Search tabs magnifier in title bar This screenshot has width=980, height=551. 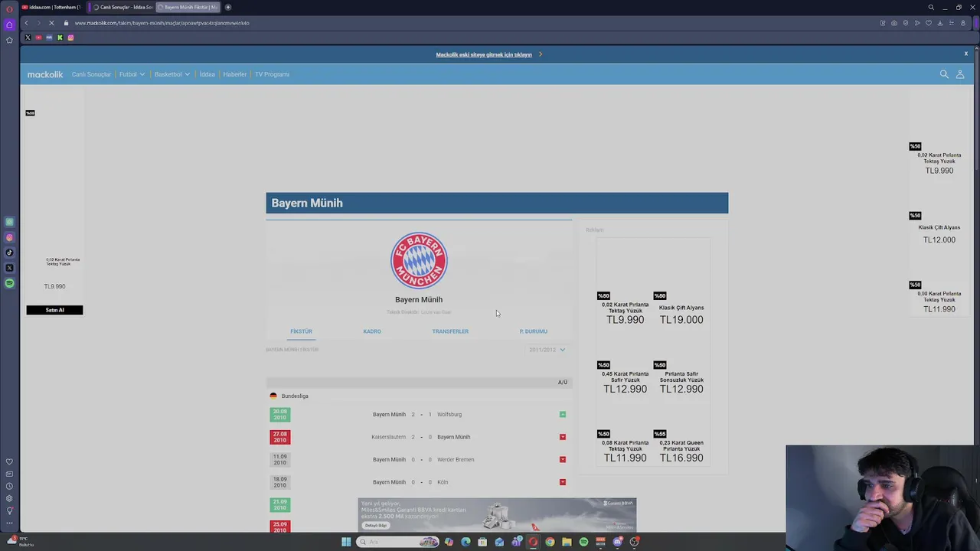point(931,7)
